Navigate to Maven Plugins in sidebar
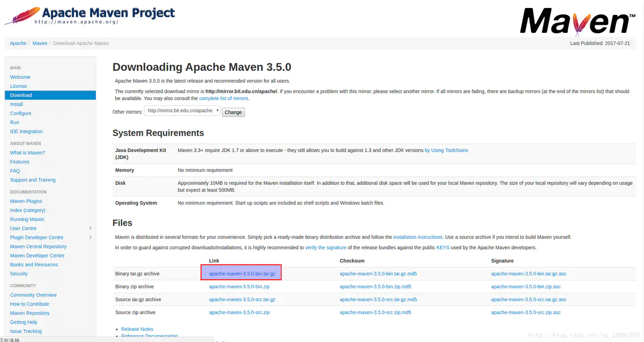Image resolution: width=644 pixels, height=342 pixels. tap(26, 201)
